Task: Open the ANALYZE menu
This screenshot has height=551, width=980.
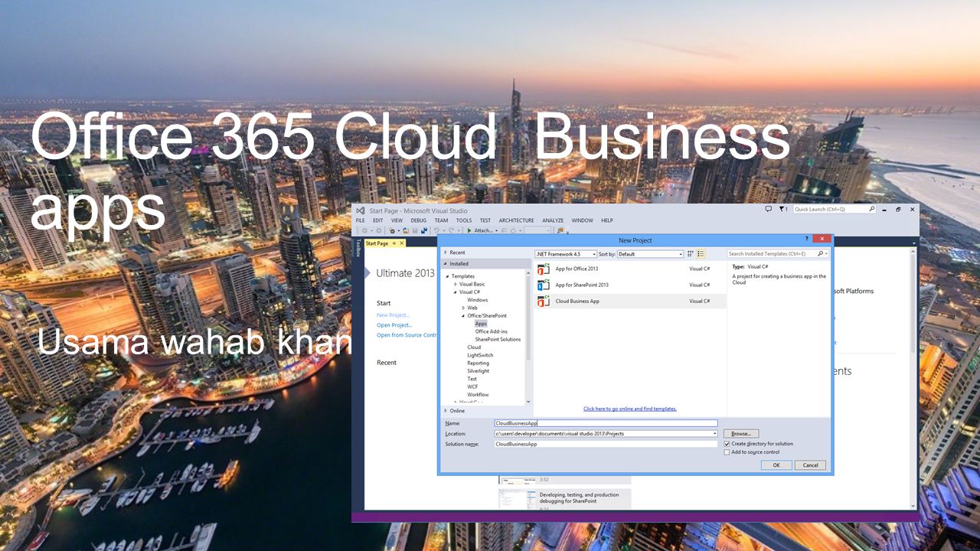Action: click(x=553, y=220)
